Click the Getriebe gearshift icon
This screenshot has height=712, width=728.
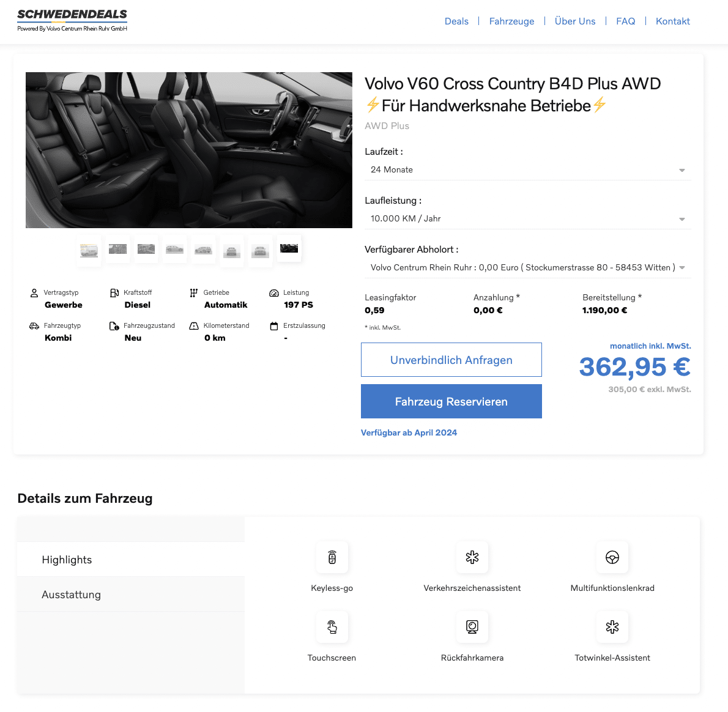193,293
